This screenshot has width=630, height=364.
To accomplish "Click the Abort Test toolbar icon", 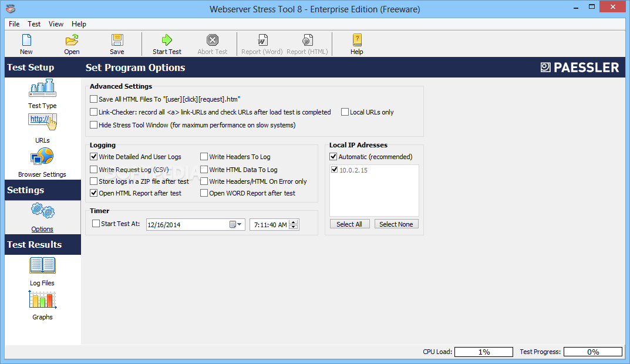I will 213,40.
